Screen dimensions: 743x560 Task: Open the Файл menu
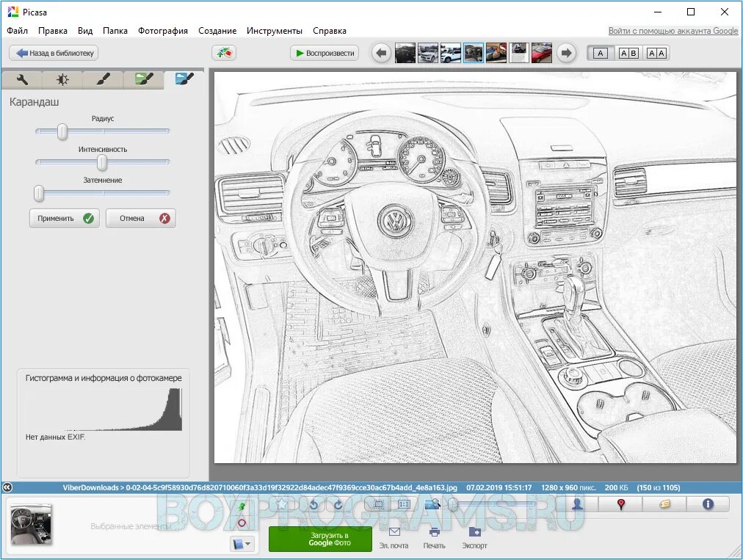tap(18, 31)
